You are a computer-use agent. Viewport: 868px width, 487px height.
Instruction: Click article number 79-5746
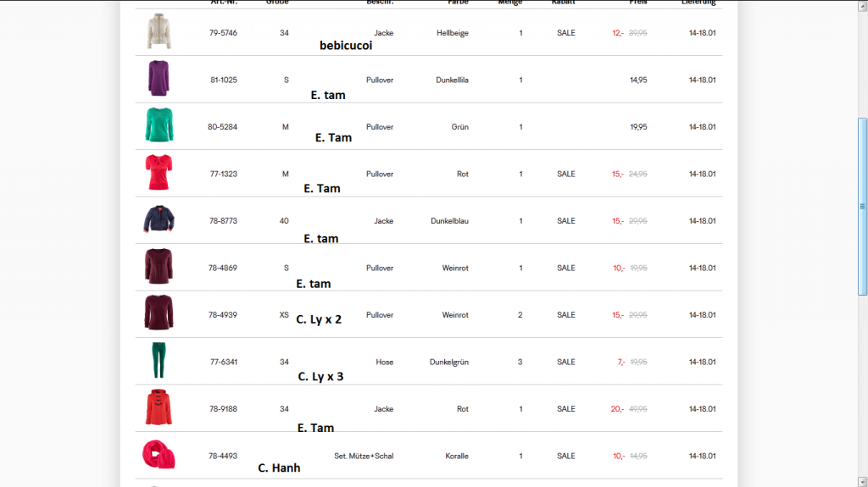pyautogui.click(x=223, y=33)
